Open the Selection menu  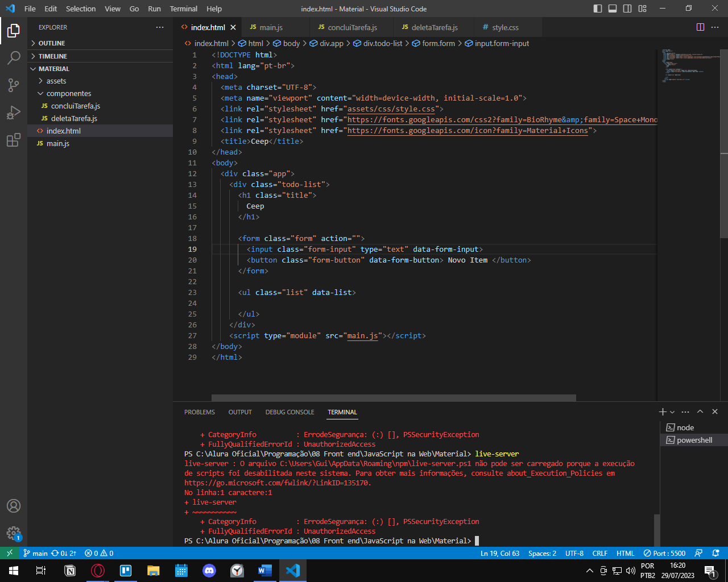pyautogui.click(x=81, y=9)
